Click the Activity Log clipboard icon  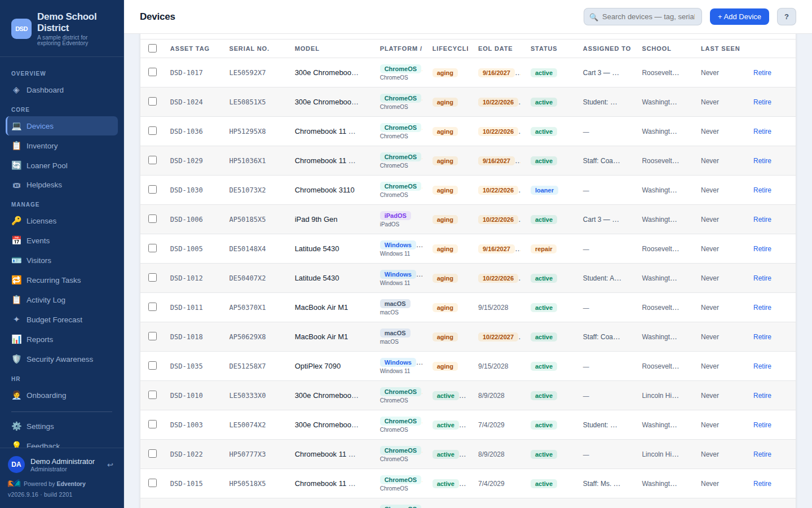tap(16, 300)
